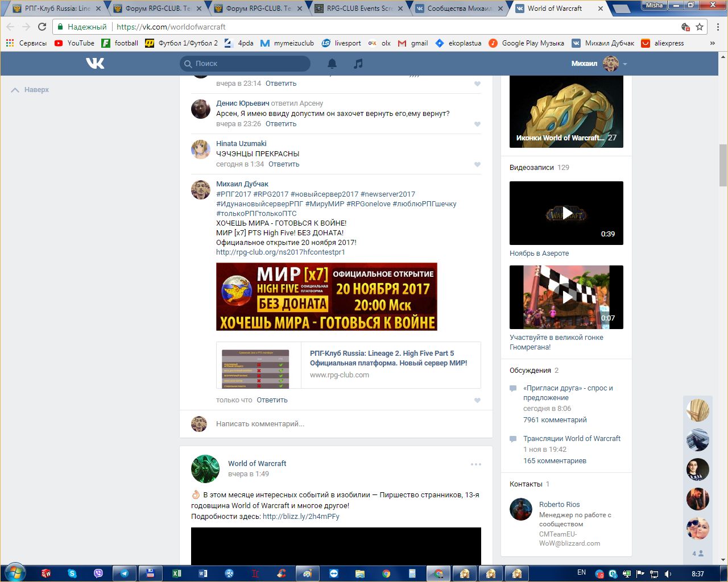Expand the Михаил profile dropdown
Image resolution: width=728 pixels, height=582 pixels.
point(599,64)
